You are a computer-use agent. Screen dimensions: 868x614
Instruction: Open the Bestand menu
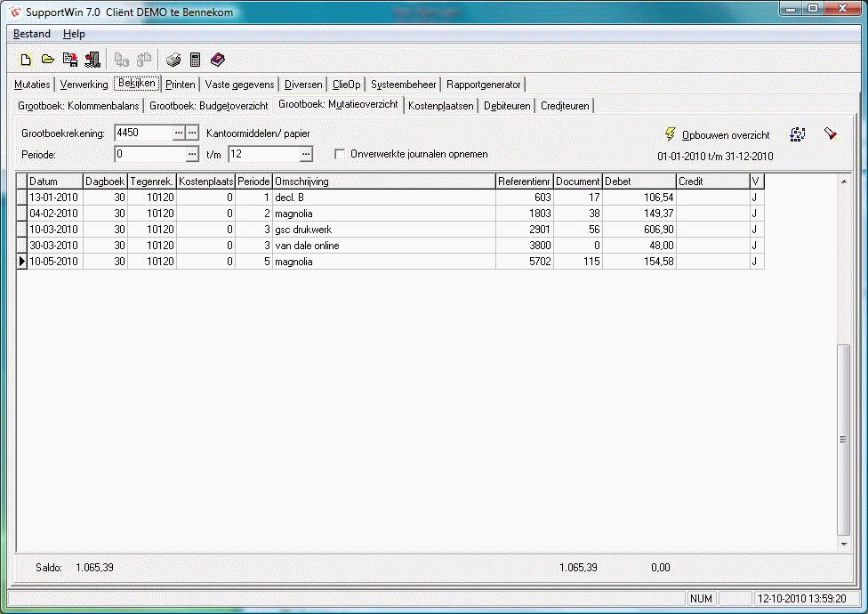tap(32, 34)
